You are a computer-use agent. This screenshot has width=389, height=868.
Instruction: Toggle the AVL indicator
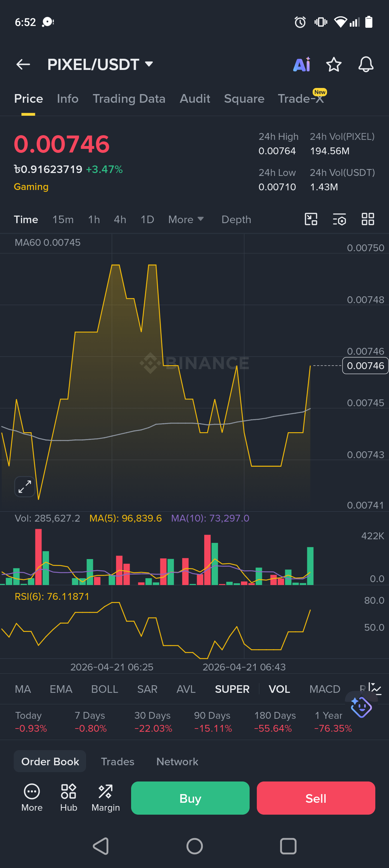(x=186, y=689)
